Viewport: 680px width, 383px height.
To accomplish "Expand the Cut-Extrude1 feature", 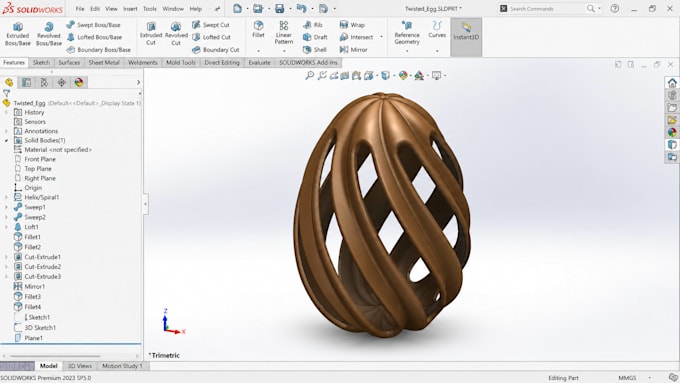I will pyautogui.click(x=6, y=257).
